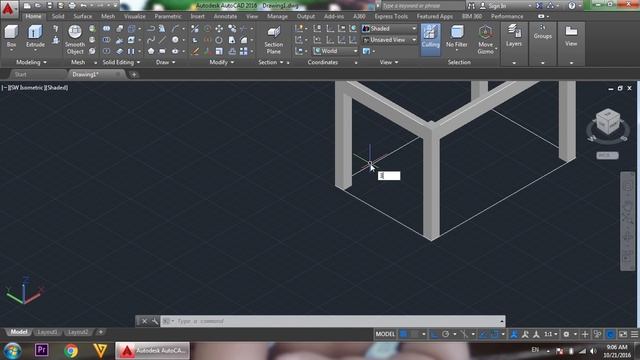Expand the Draw panel
Image resolution: width=640 pixels, height=360 pixels.
tap(165, 62)
